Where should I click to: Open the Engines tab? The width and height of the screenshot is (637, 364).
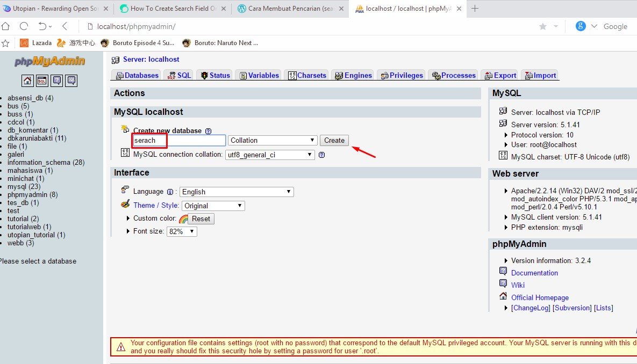click(x=353, y=76)
